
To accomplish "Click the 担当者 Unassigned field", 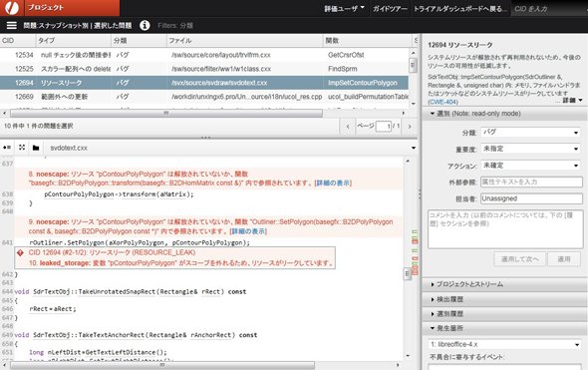I will pyautogui.click(x=531, y=198).
